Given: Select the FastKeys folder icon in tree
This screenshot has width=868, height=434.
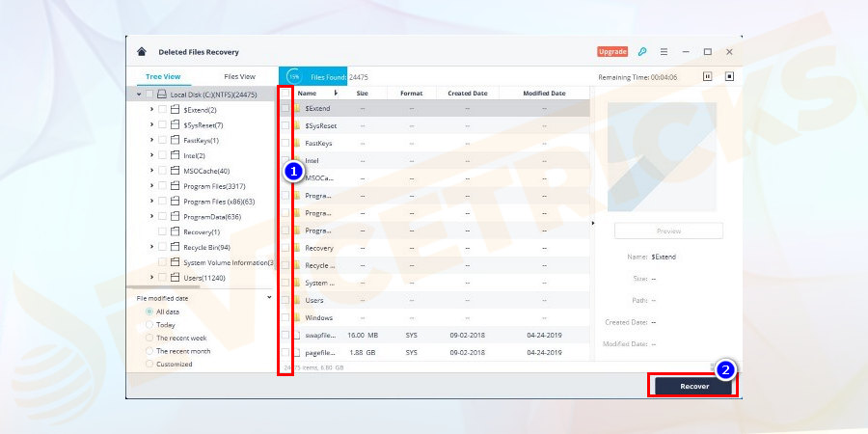Looking at the screenshot, I should click(x=175, y=140).
